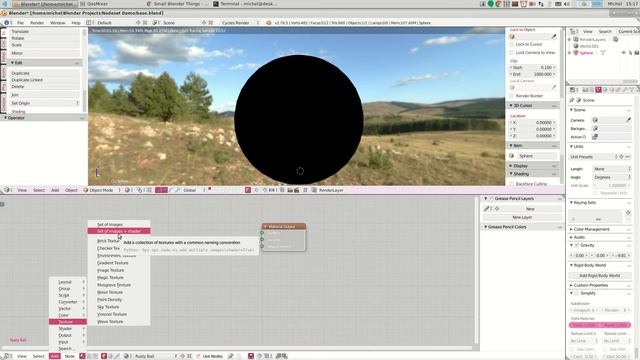Expand the Custom Properties panel
The height and width of the screenshot is (360, 640).
point(599,285)
